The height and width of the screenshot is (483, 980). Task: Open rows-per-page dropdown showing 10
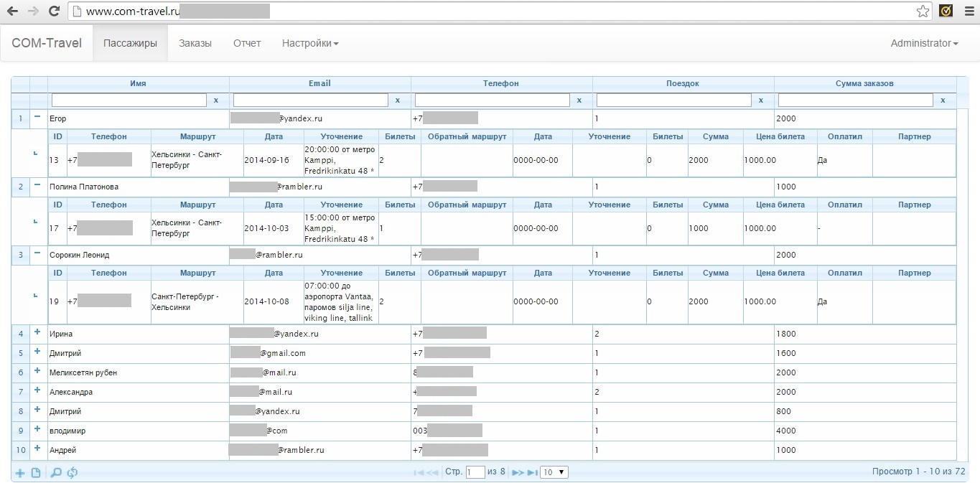coord(554,472)
